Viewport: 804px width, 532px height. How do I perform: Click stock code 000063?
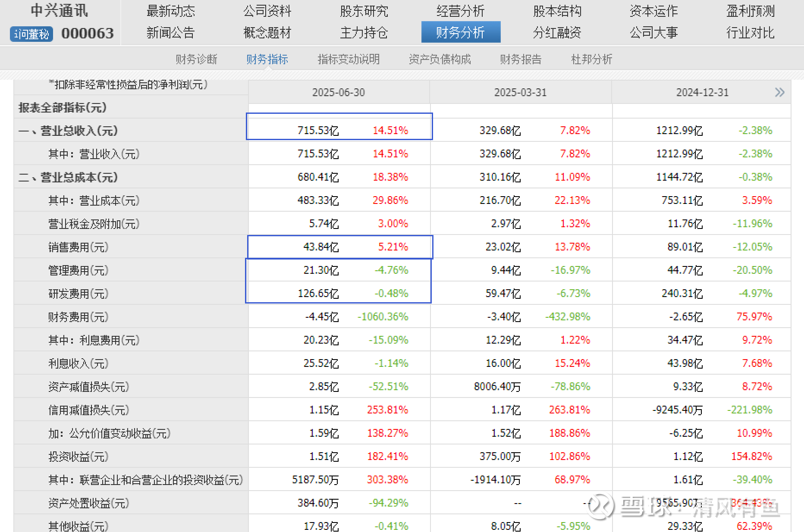[88, 33]
